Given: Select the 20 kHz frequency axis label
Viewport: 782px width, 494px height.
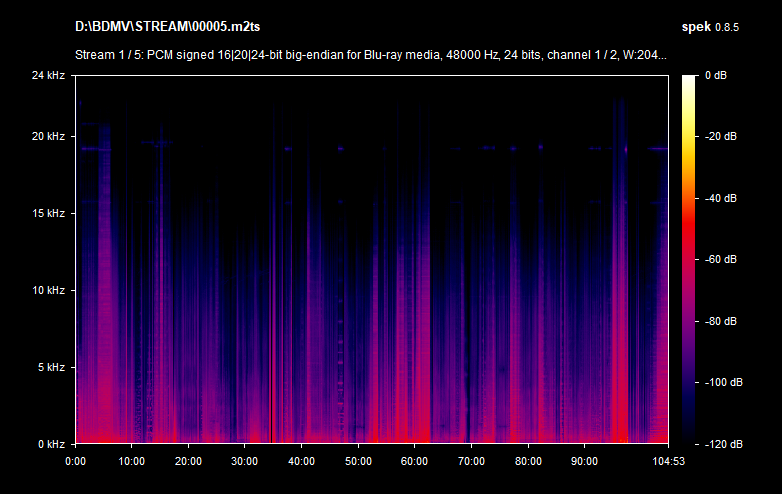Looking at the screenshot, I should [48, 137].
